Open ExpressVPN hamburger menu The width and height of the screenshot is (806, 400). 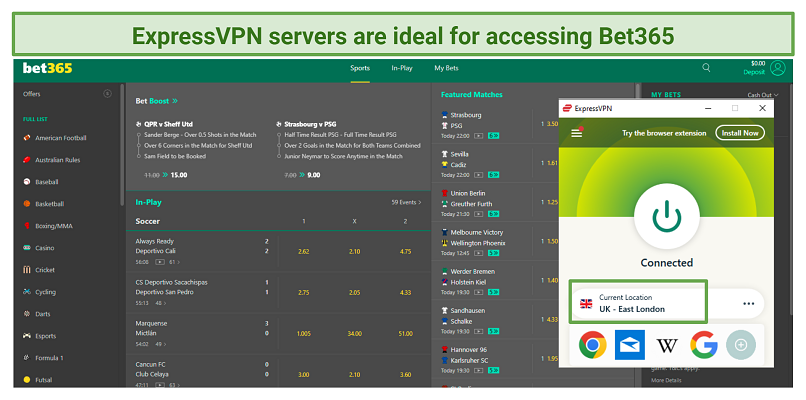577,133
